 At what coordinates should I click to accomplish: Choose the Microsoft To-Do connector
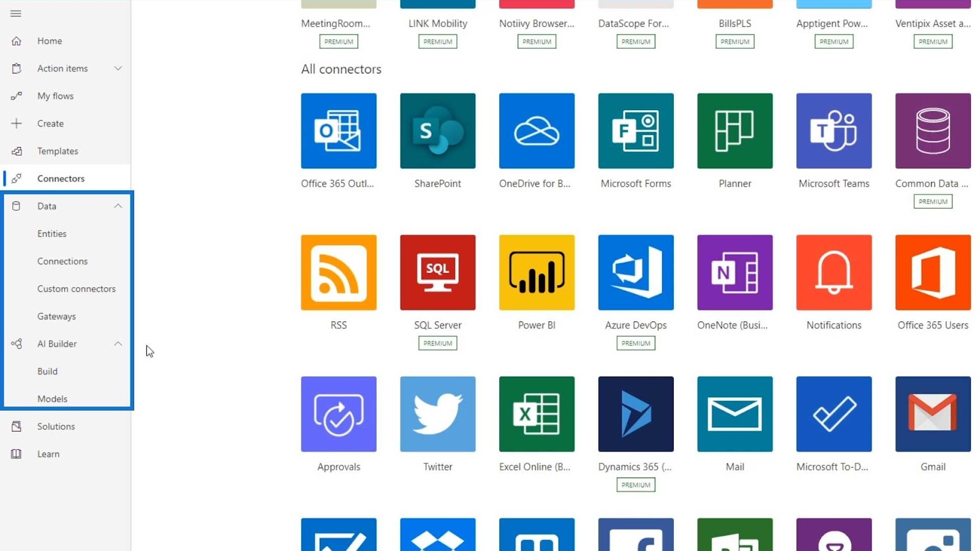point(834,414)
